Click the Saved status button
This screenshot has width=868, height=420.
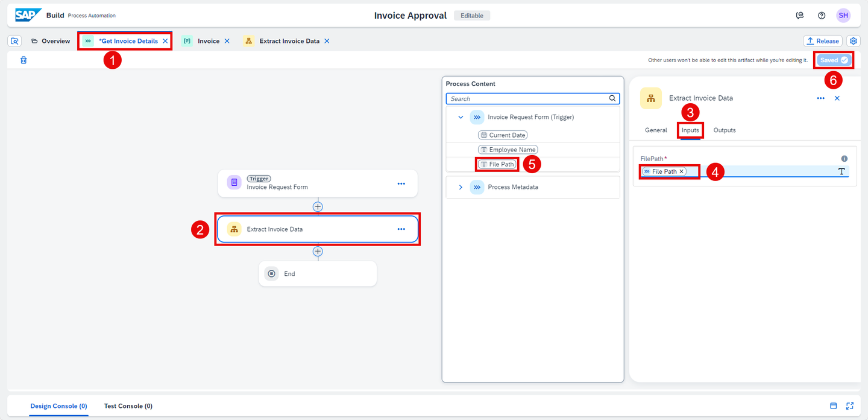(834, 60)
